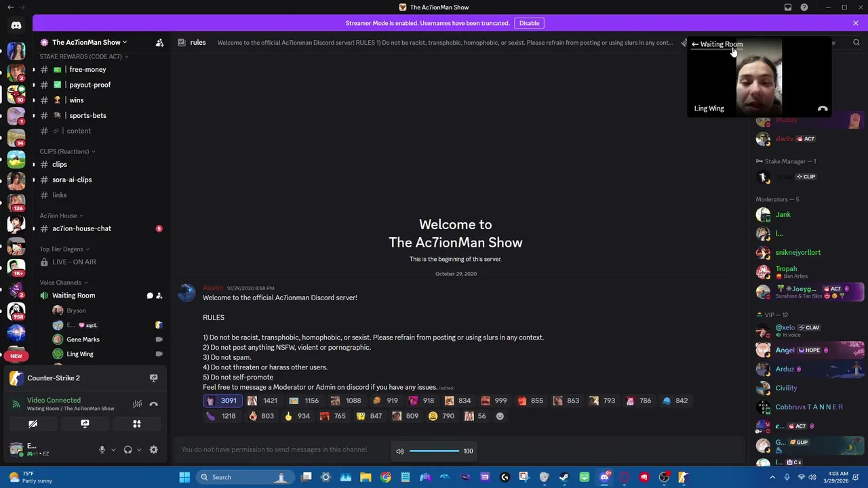This screenshot has width=868, height=488.
Task: Open the inbox icon in title bar
Action: tap(788, 7)
